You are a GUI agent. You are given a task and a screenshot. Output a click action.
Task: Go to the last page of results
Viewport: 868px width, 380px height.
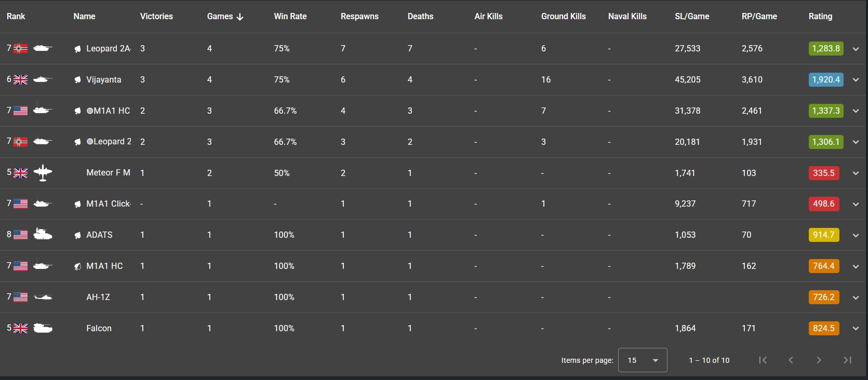pyautogui.click(x=847, y=360)
